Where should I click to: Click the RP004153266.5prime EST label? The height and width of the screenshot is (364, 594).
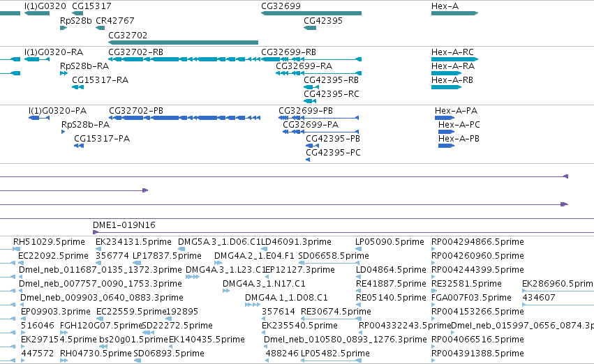[x=477, y=312]
